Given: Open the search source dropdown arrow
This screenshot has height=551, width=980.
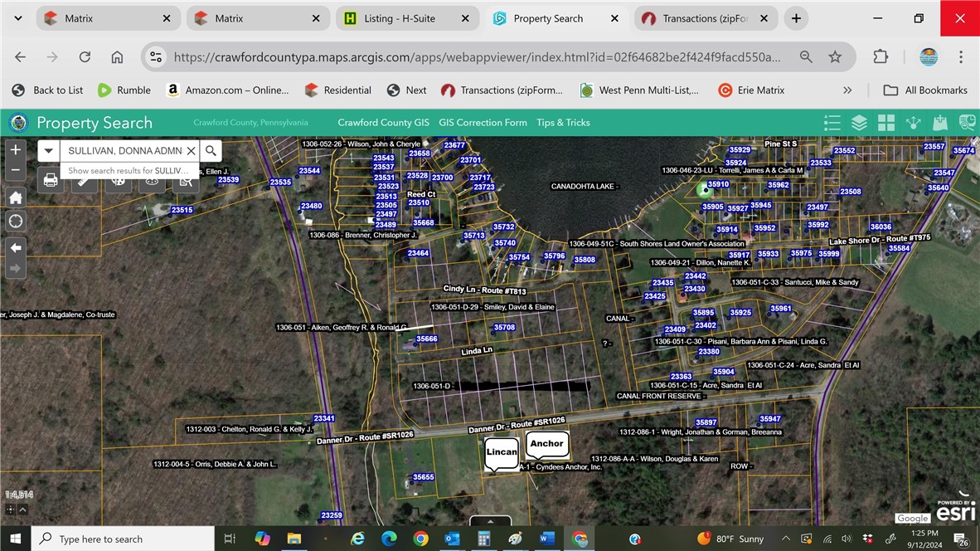Looking at the screenshot, I should (x=49, y=150).
